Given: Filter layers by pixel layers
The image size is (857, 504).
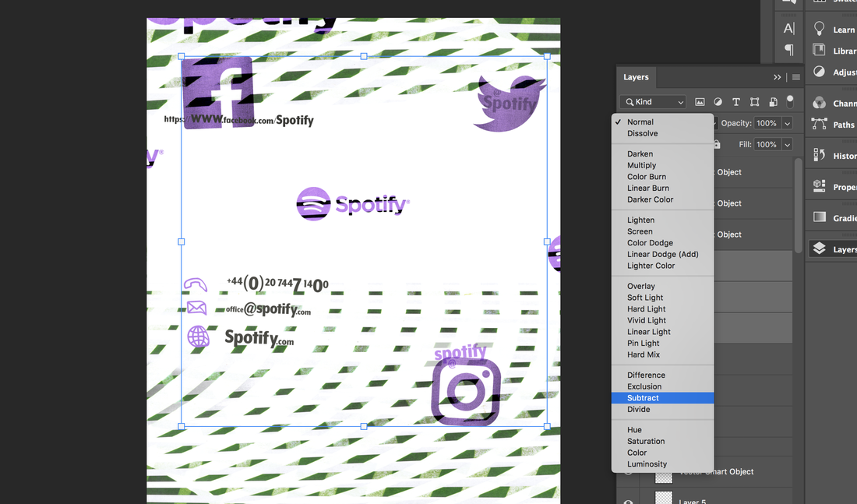Looking at the screenshot, I should (x=700, y=102).
